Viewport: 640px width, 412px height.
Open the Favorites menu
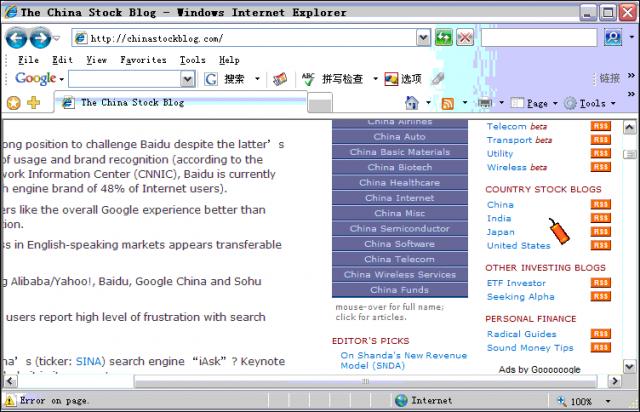[x=143, y=60]
